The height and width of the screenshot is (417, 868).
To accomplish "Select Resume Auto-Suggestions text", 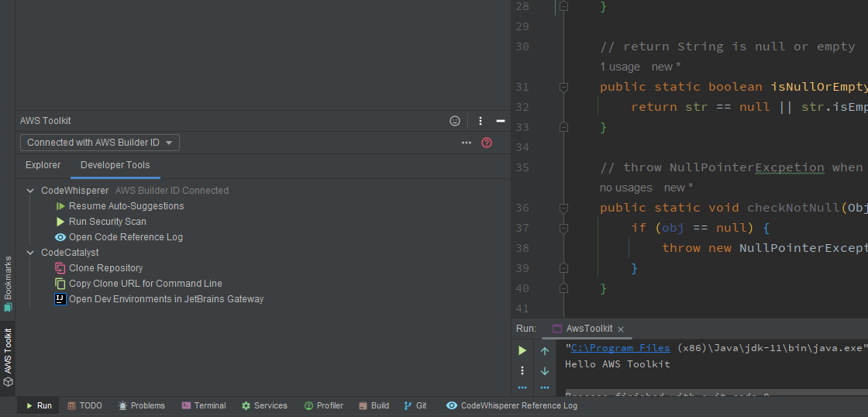I will (126, 206).
